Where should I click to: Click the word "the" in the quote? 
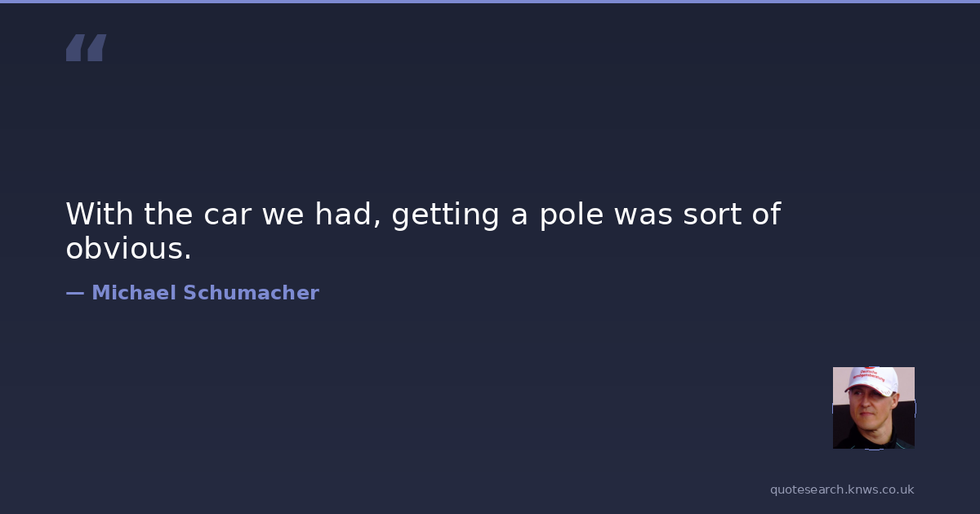(x=170, y=215)
